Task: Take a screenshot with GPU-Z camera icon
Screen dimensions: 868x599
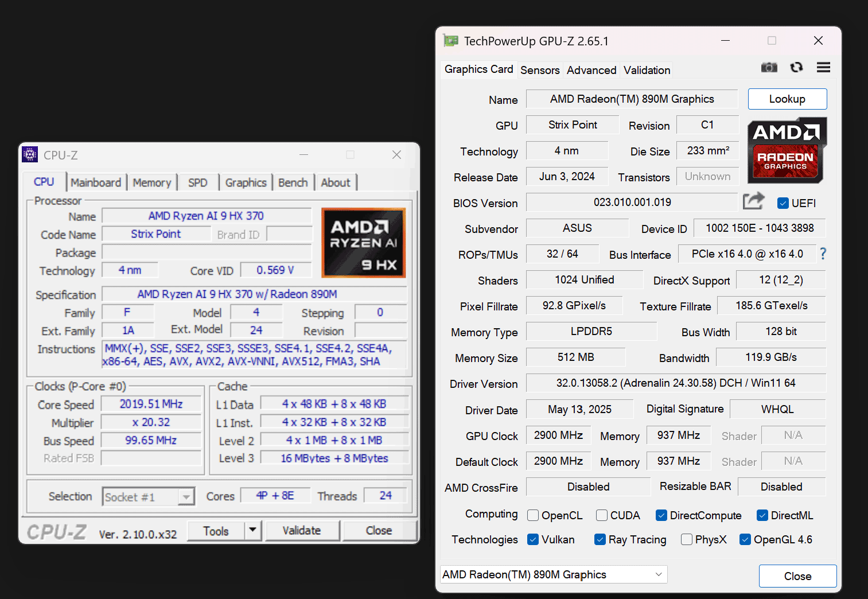Action: pyautogui.click(x=769, y=68)
